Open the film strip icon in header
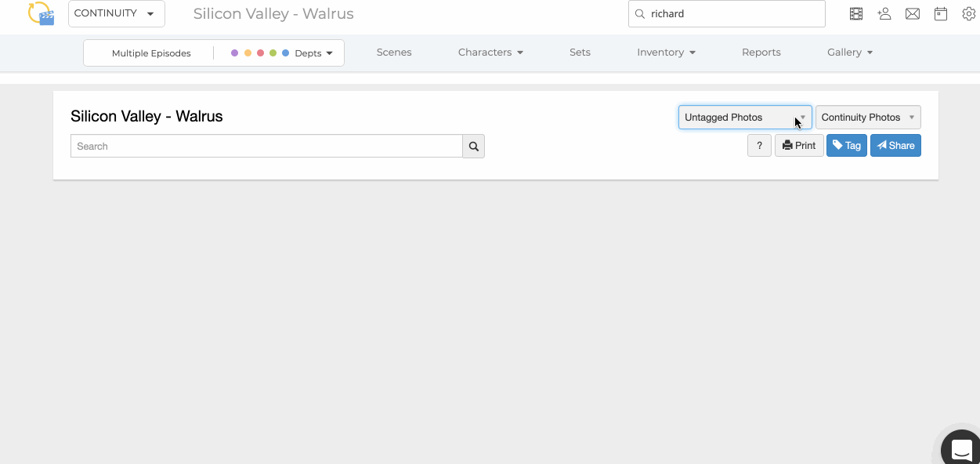This screenshot has height=464, width=980. tap(856, 13)
